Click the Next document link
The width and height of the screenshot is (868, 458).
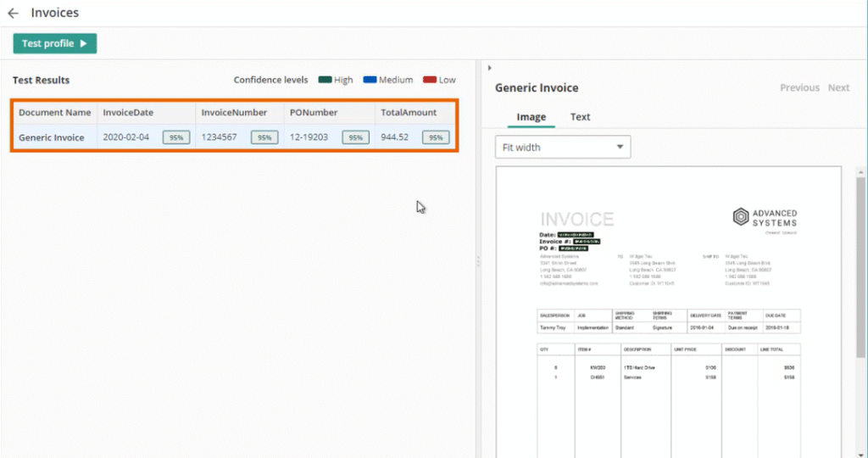click(x=838, y=87)
